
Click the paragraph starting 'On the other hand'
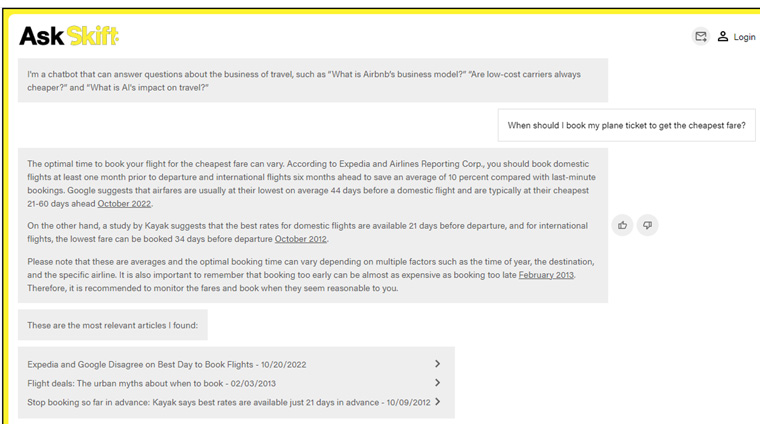point(308,232)
